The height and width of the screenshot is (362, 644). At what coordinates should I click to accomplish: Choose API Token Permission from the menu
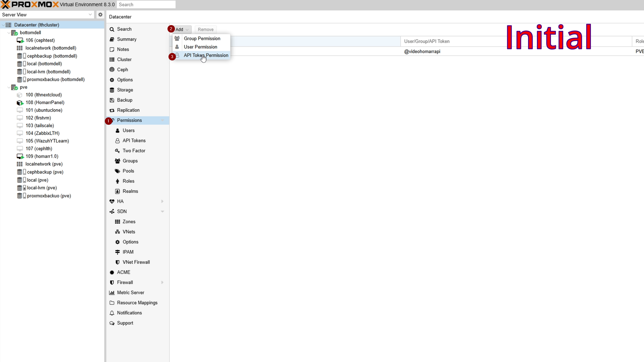[206, 55]
